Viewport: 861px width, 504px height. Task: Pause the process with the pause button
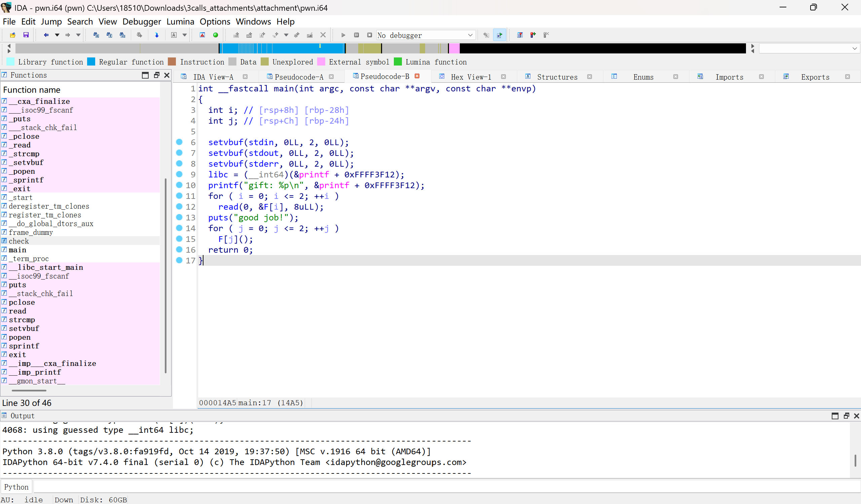[x=357, y=35]
